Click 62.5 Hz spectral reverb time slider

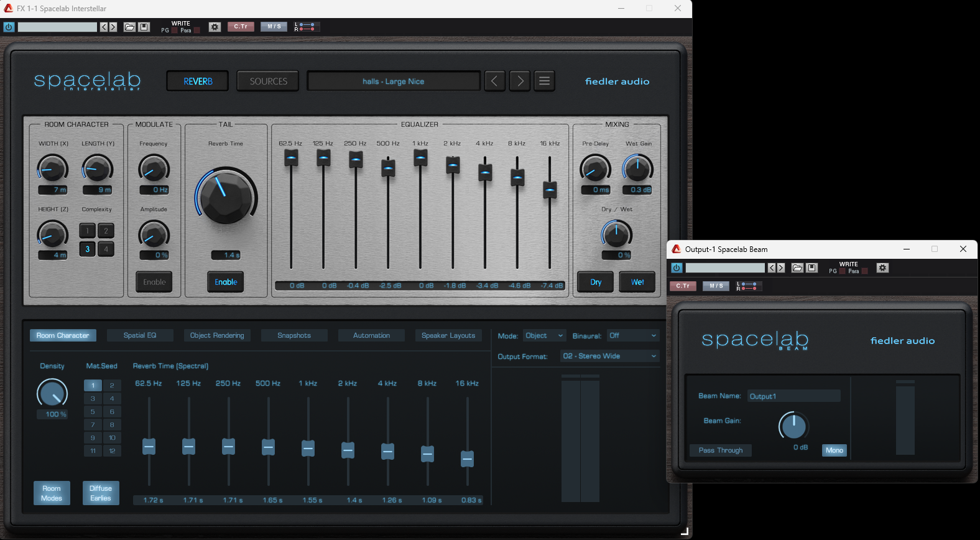pyautogui.click(x=149, y=446)
